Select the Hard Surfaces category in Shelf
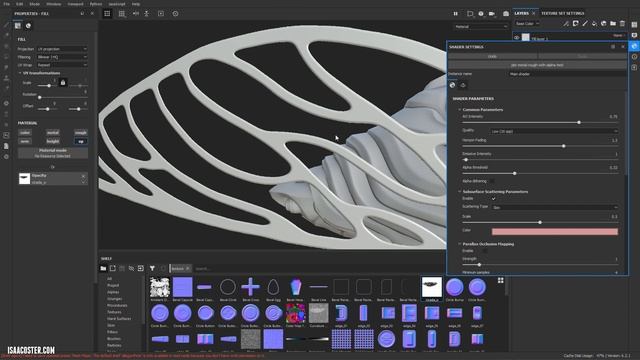640x360 pixels. [x=119, y=319]
